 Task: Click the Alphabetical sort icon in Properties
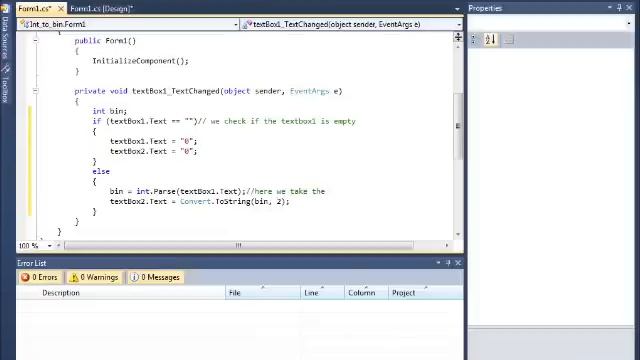coord(490,39)
